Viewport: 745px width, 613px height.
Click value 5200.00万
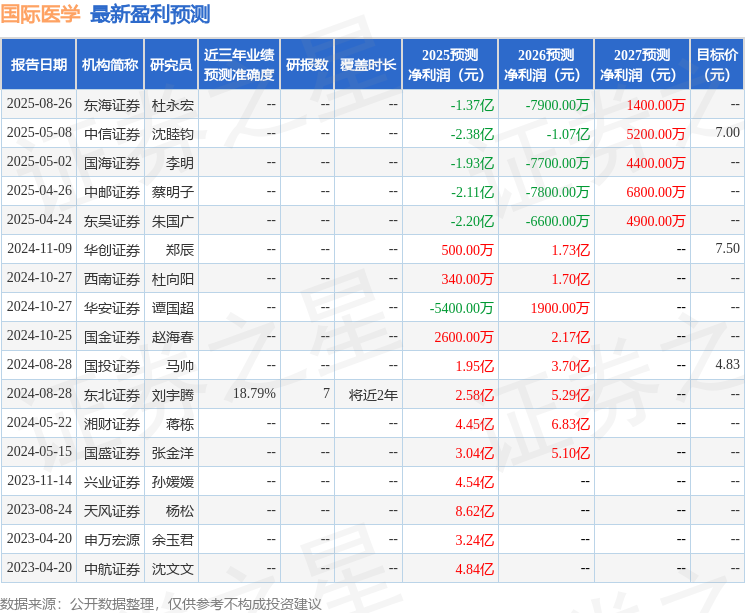[x=656, y=134]
